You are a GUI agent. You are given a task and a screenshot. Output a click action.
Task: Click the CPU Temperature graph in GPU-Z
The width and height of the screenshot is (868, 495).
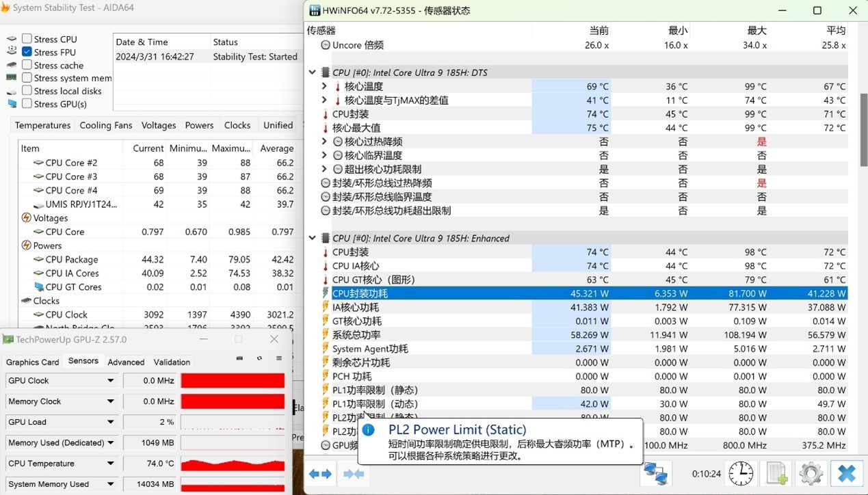tap(233, 464)
